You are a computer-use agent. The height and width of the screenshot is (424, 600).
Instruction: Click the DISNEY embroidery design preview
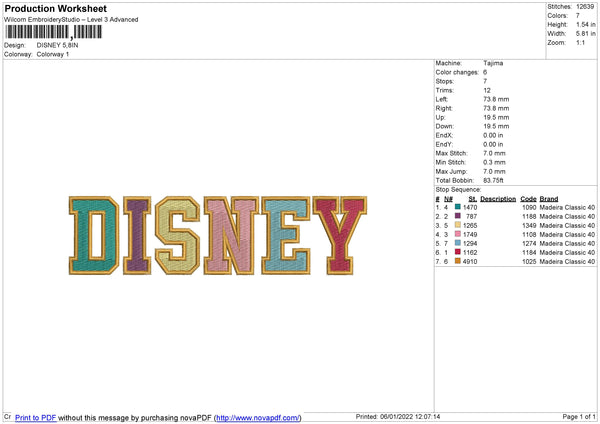218,235
